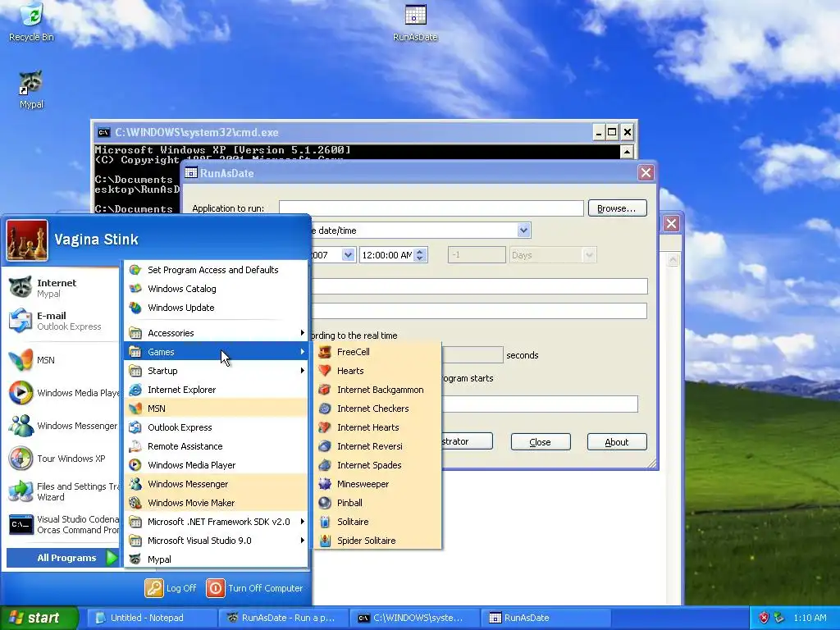Viewport: 840px width, 630px height.
Task: Click Turn Off Computer
Action: pyautogui.click(x=255, y=588)
